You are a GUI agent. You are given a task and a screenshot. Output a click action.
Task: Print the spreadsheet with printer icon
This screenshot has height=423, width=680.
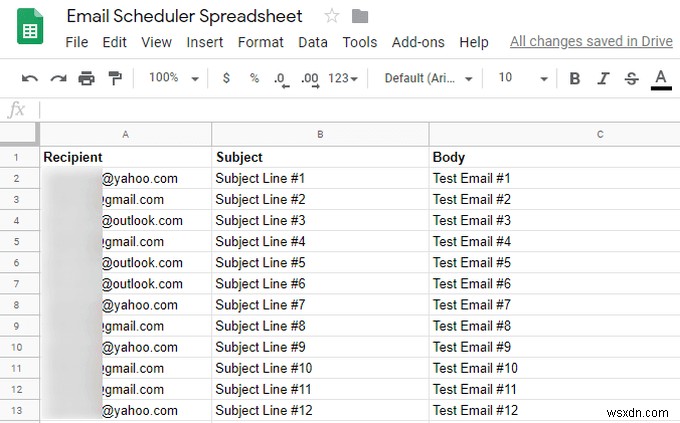click(x=86, y=79)
